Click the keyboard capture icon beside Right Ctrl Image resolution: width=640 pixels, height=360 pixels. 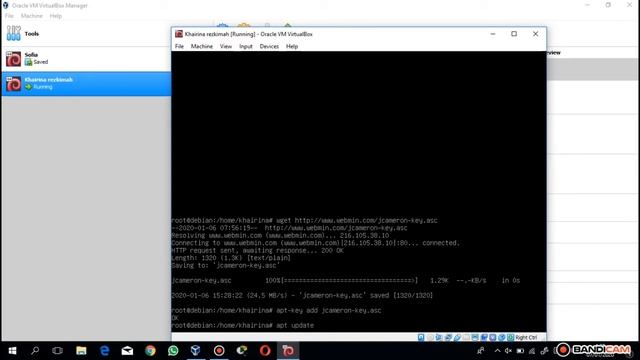(511, 338)
